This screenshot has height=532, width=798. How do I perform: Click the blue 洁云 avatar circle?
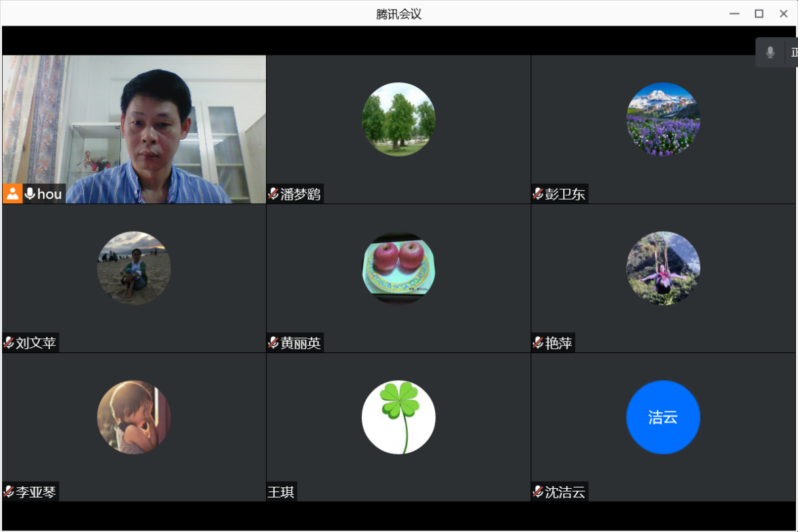click(663, 417)
